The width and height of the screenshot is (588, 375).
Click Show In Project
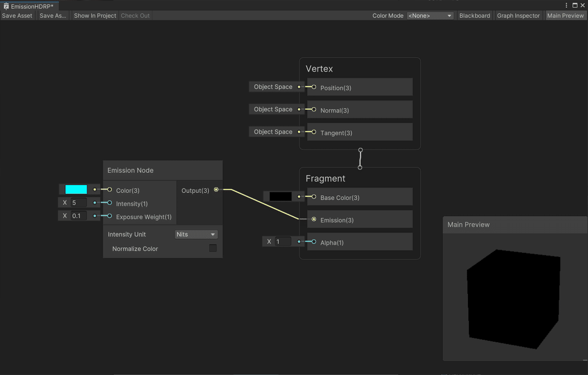(95, 15)
